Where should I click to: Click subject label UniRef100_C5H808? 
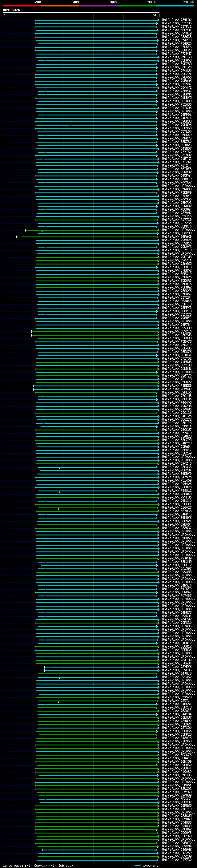(x=177, y=61)
